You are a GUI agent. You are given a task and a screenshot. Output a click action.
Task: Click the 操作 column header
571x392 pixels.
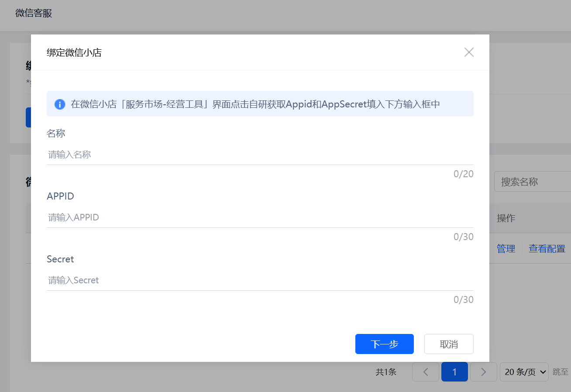coord(506,218)
